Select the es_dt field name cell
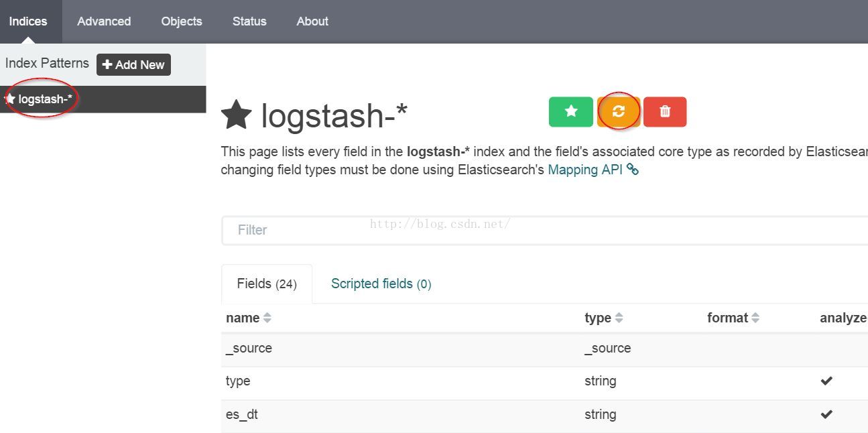The image size is (868, 433). tap(242, 414)
